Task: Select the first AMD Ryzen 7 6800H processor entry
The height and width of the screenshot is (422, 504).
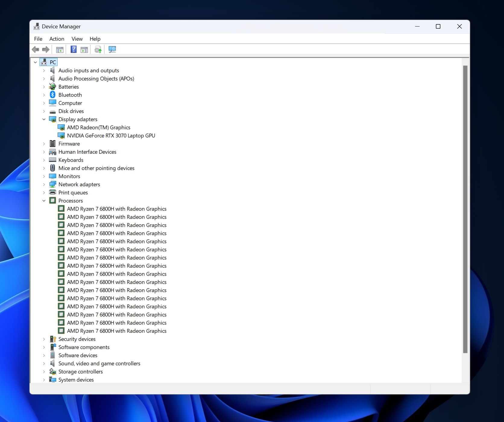Action: click(117, 209)
